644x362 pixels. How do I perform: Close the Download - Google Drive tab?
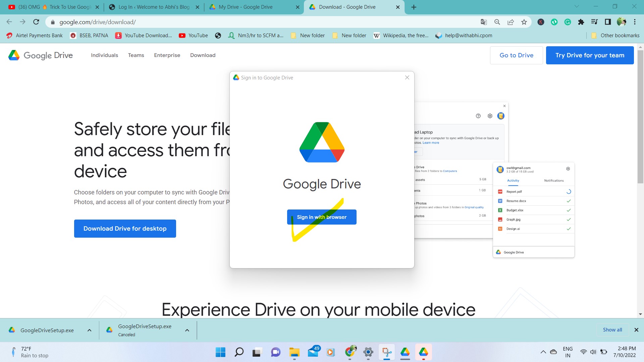point(398,7)
